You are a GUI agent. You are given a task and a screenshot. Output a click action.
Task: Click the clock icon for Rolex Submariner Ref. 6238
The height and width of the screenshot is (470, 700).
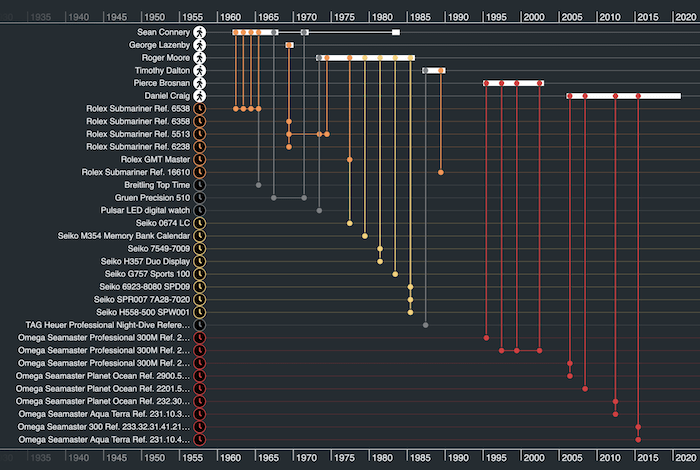click(x=200, y=147)
